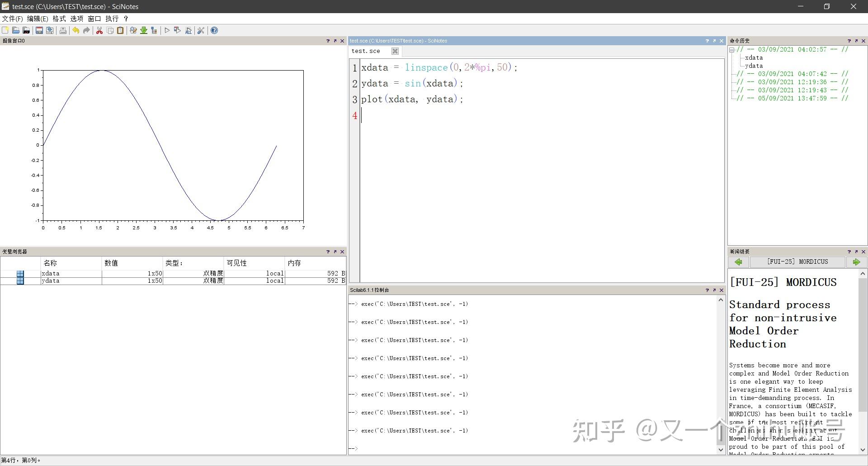The height and width of the screenshot is (466, 868).
Task: Open the code navigator tree icon
Action: pos(154,30)
